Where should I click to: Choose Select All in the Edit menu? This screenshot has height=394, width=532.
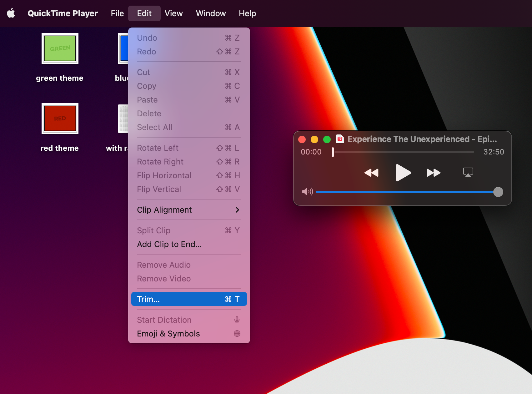[x=189, y=127]
